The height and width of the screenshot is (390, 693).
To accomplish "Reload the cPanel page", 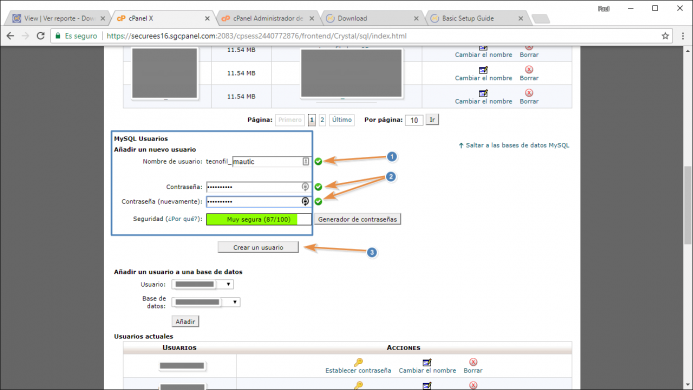I will coord(40,36).
